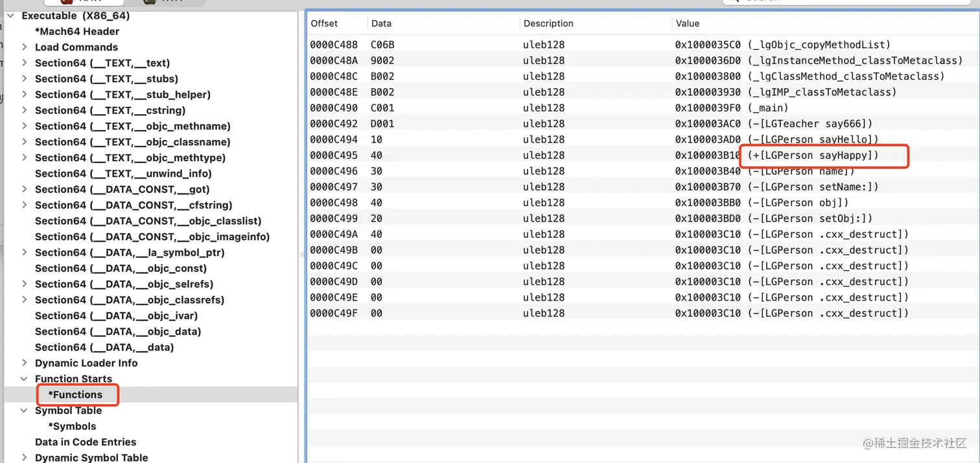Select Section64 (__DATA,__objc_const)
This screenshot has width=980, height=463.
coord(121,268)
